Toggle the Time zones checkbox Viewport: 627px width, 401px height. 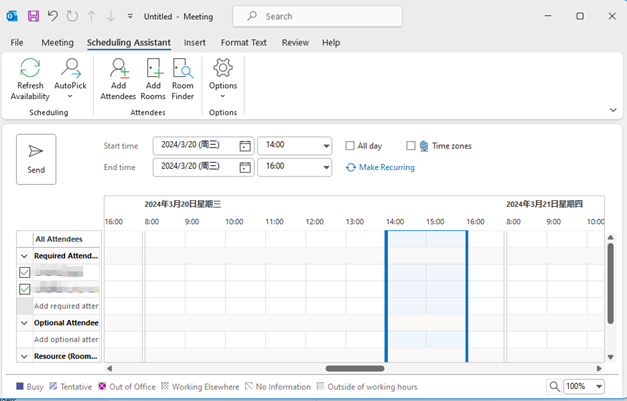(411, 146)
